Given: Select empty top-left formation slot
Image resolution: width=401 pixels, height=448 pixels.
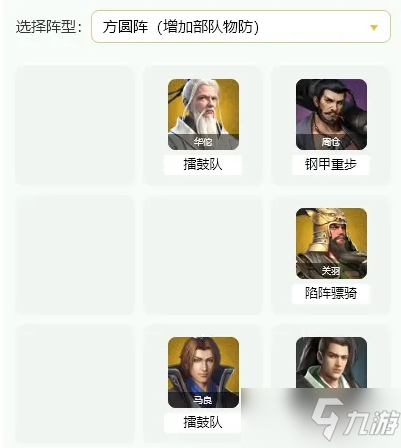Looking at the screenshot, I should [x=75, y=125].
